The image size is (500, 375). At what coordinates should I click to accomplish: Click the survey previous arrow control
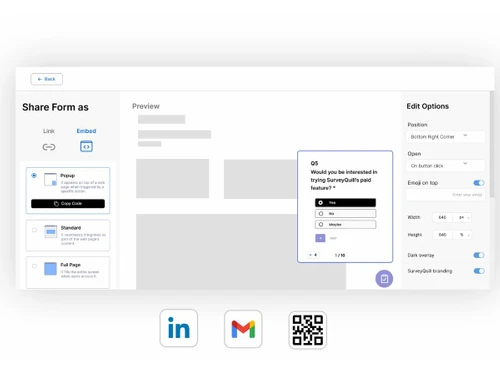313,255
